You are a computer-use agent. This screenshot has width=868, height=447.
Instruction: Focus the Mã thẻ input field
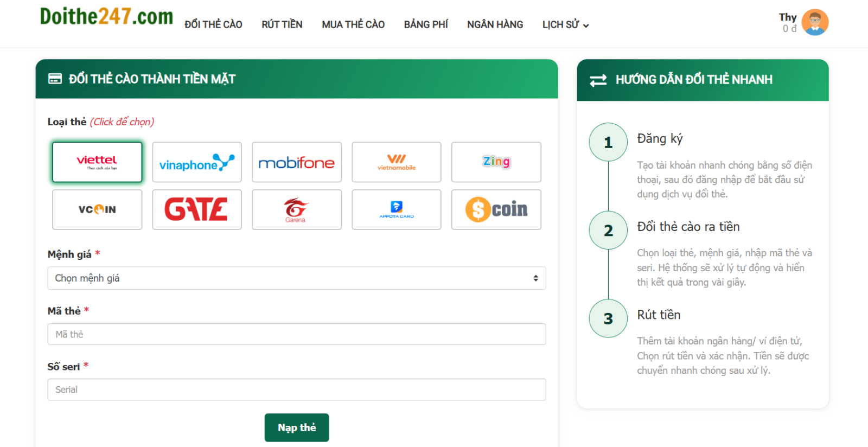[297, 334]
